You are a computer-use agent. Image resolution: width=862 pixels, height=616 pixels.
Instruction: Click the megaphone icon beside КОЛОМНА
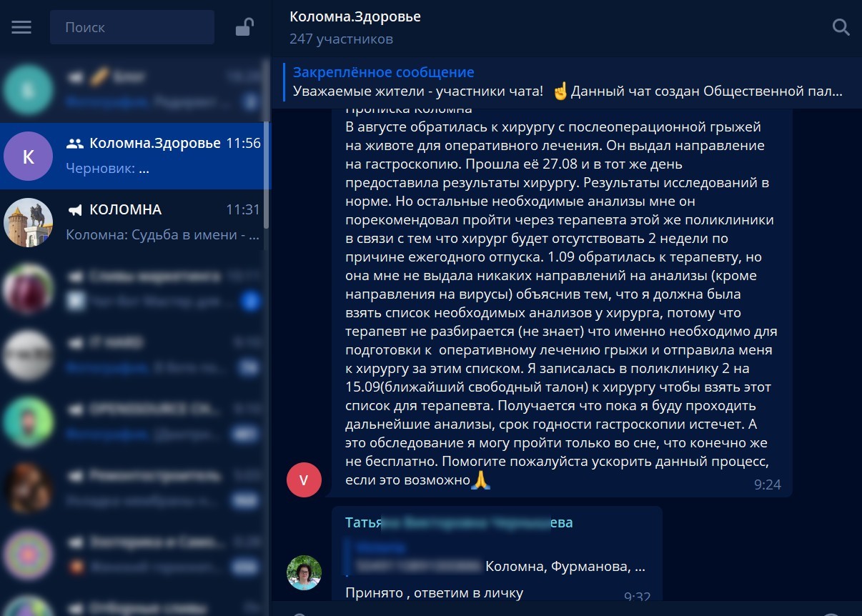[x=75, y=210]
